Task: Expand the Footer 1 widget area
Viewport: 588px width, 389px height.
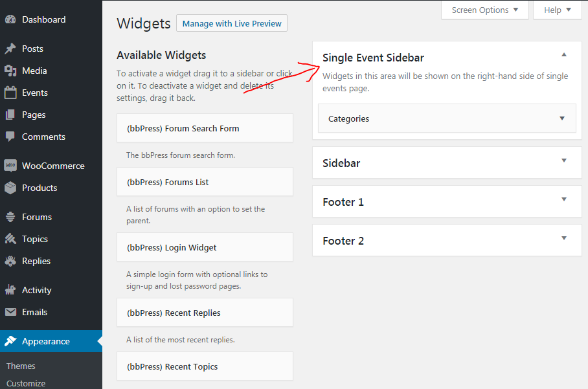Action: tap(563, 199)
